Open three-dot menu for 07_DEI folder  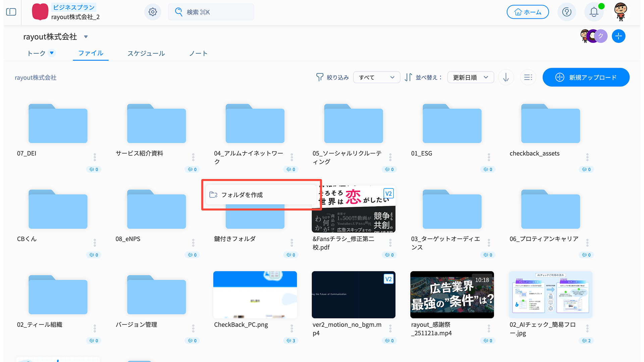(95, 157)
